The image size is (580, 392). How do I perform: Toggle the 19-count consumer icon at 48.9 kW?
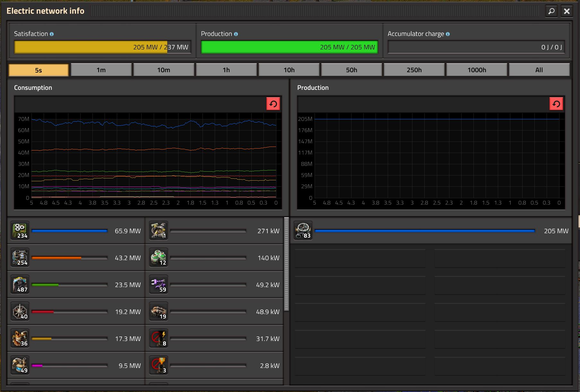[159, 311]
